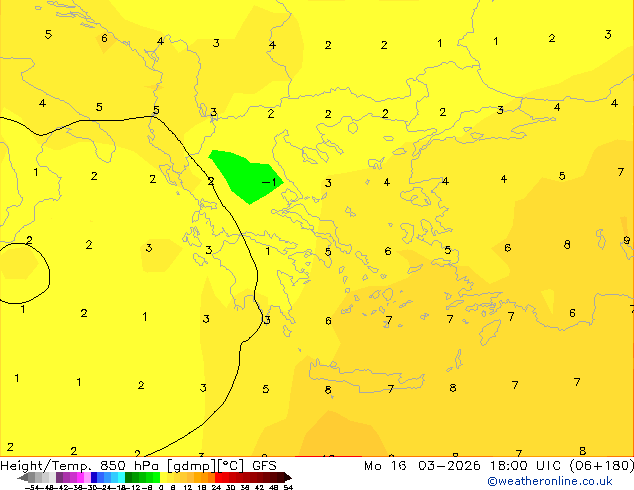The width and height of the screenshot is (634, 490).
Task: Pick the dark maroon swatch in legend
Action: [280, 477]
